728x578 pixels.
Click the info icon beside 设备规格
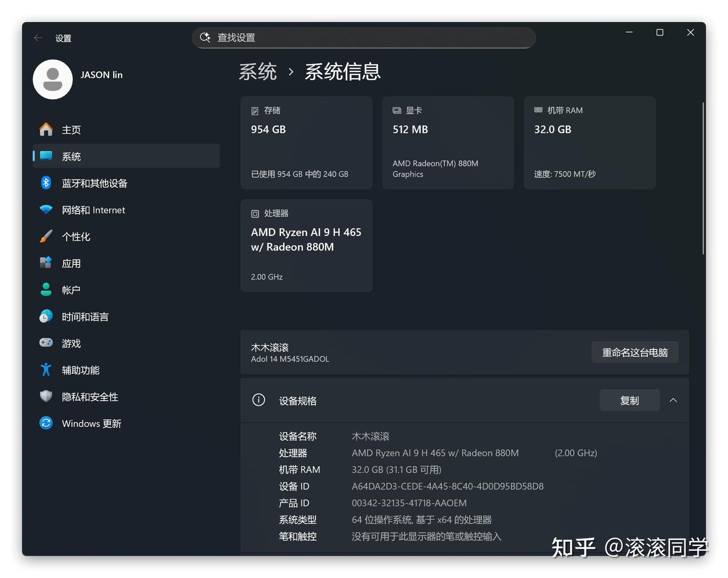click(259, 400)
